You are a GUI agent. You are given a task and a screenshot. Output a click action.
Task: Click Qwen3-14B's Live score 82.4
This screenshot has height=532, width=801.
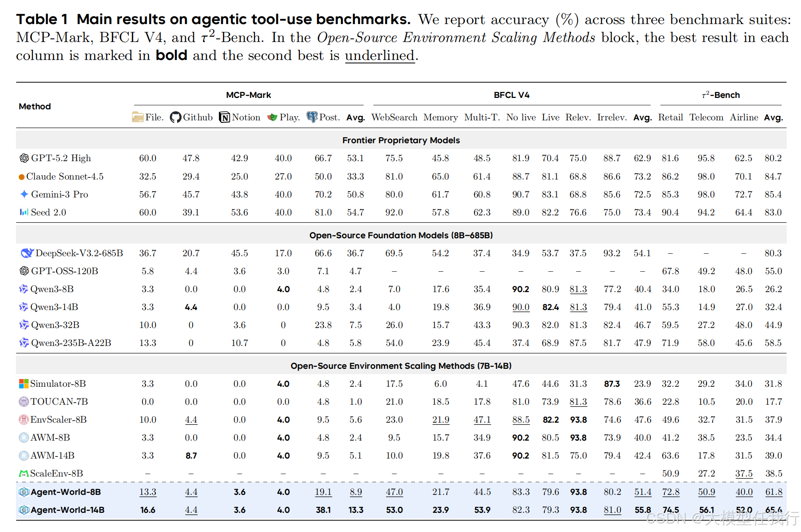click(550, 307)
